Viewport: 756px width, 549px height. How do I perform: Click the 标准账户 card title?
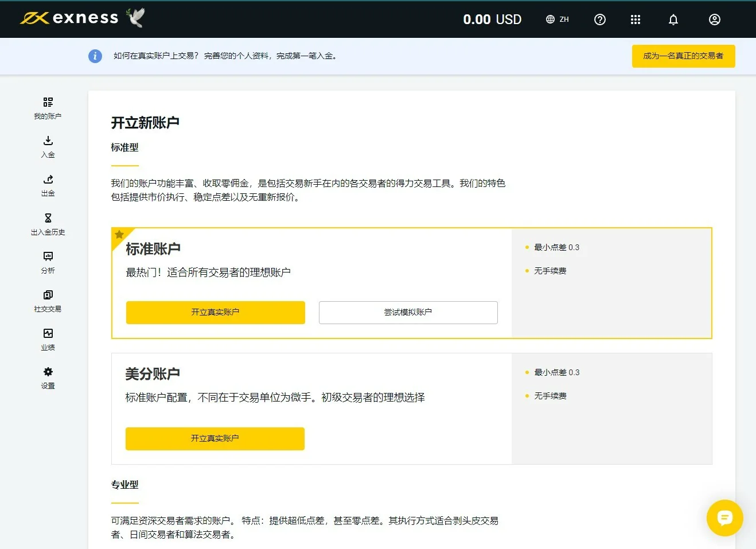[153, 249]
